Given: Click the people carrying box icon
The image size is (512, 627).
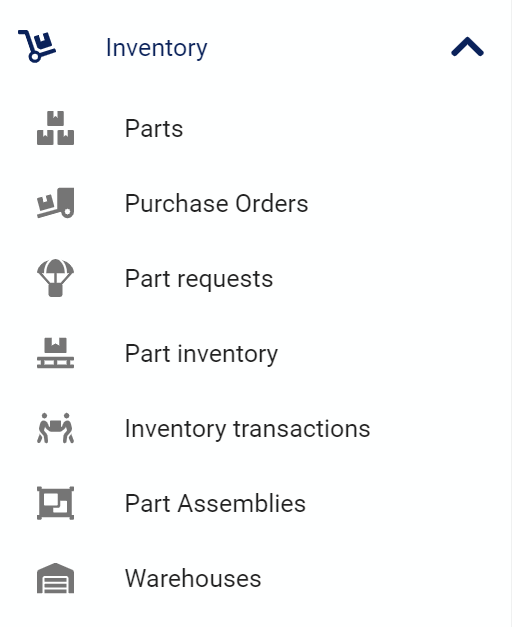Looking at the screenshot, I should 56,428.
